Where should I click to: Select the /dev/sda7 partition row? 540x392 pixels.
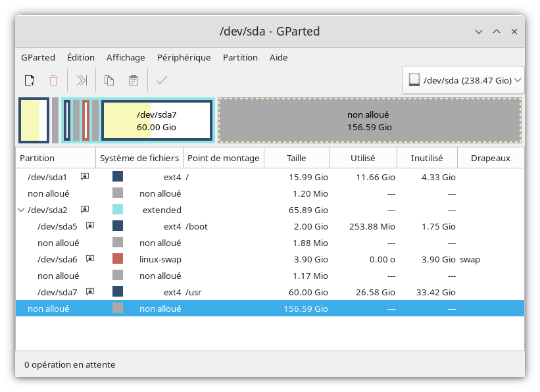point(270,292)
